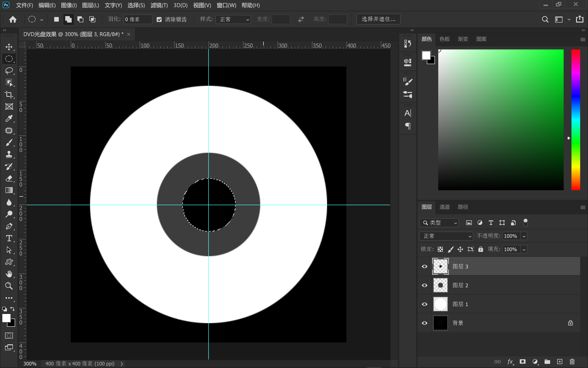The height and width of the screenshot is (368, 588).
Task: Select the Path Selection tool
Action: tap(9, 250)
